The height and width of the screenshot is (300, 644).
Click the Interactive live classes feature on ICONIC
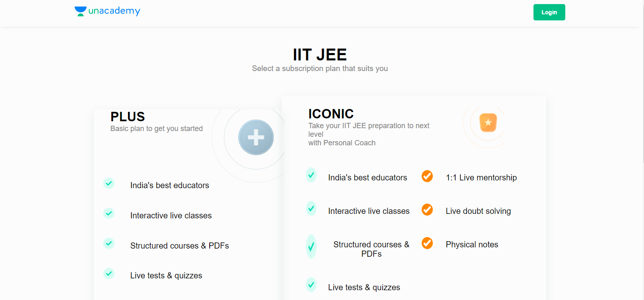pyautogui.click(x=368, y=211)
